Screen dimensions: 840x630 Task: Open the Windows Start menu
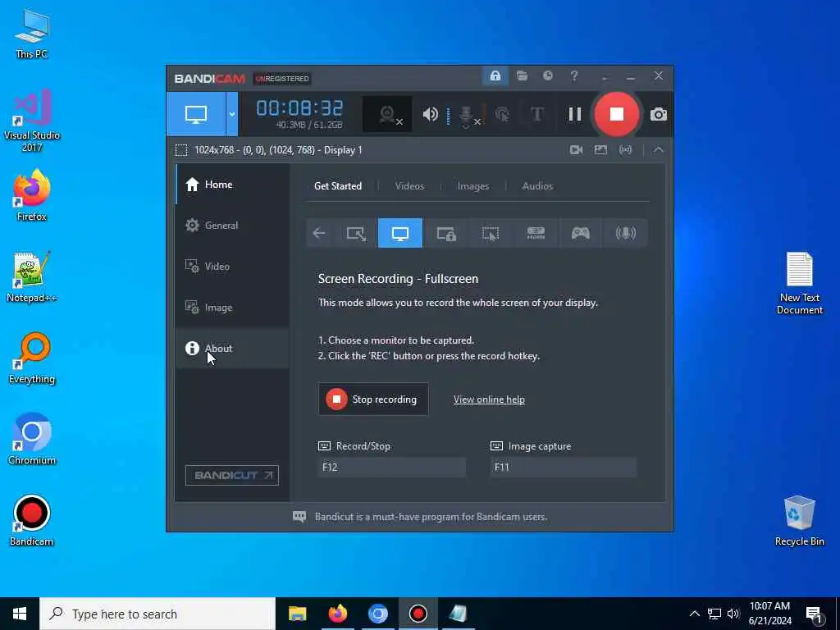coord(20,614)
